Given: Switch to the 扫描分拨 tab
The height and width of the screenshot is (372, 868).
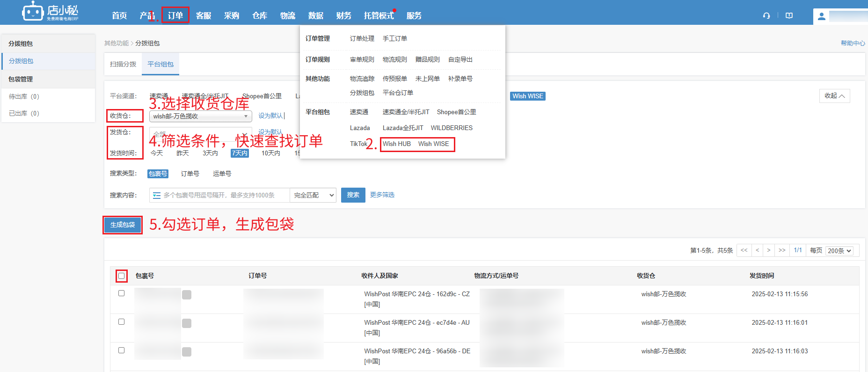Looking at the screenshot, I should 123,64.
